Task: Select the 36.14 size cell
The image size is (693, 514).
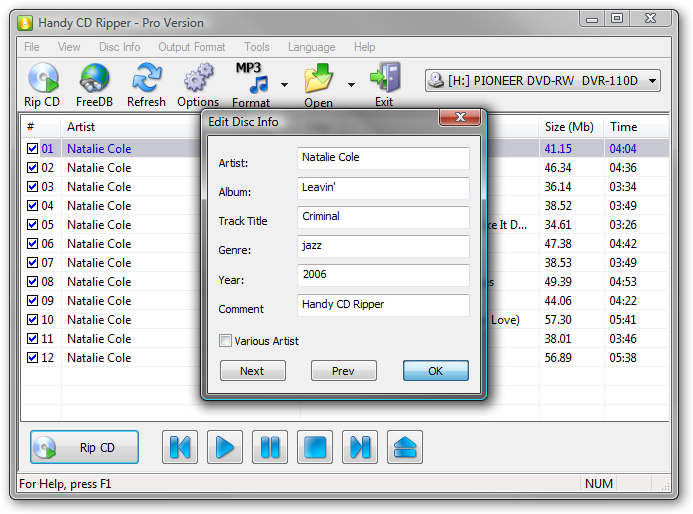Action: [x=558, y=187]
